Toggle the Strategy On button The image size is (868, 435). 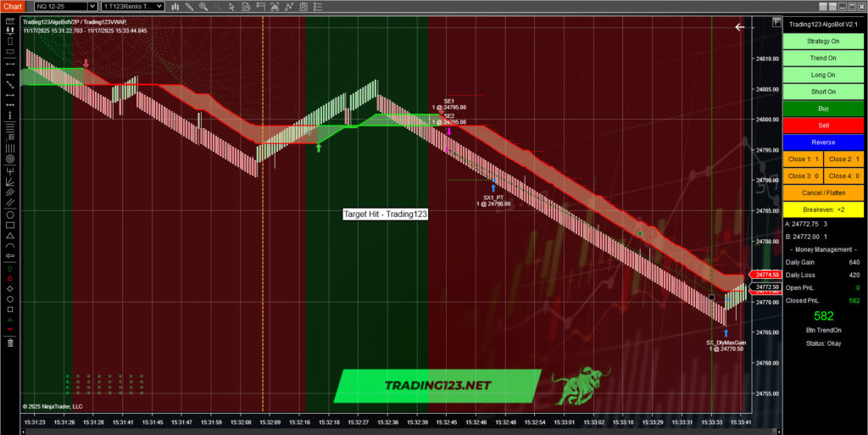[823, 41]
